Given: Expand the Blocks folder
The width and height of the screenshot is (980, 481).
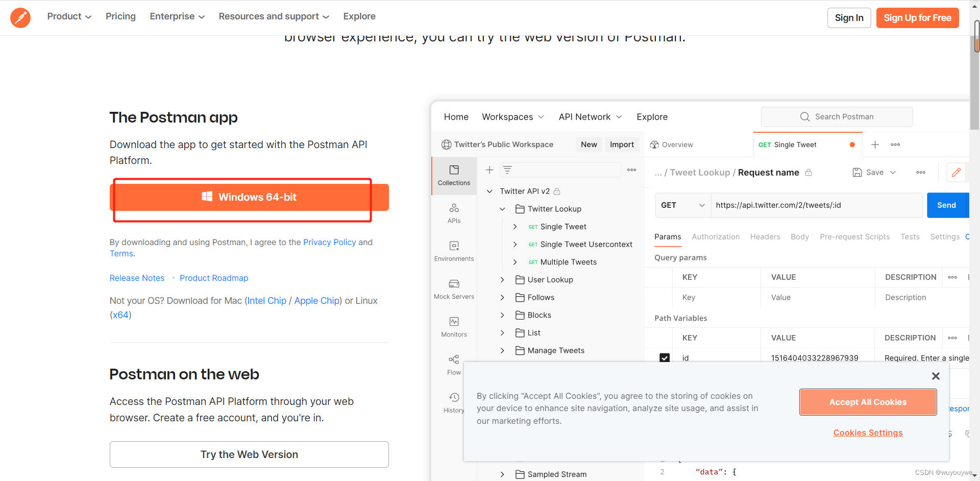Looking at the screenshot, I should coord(502,315).
